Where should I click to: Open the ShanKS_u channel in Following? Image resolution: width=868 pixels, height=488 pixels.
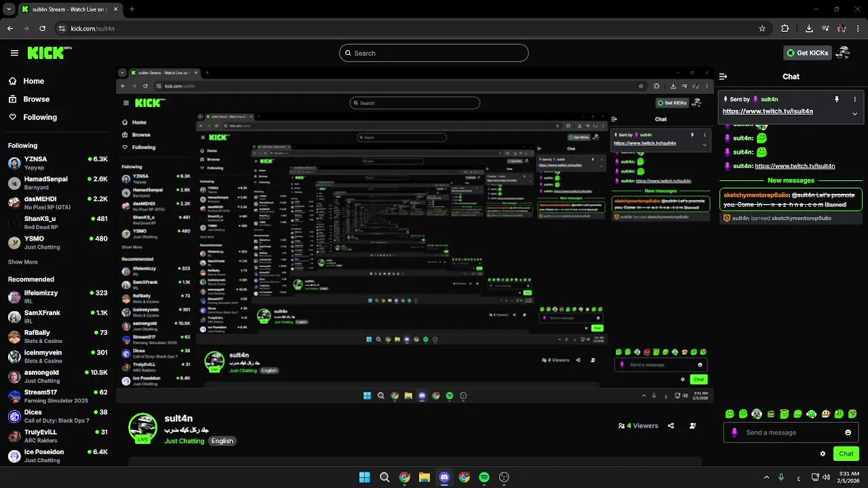[58, 222]
